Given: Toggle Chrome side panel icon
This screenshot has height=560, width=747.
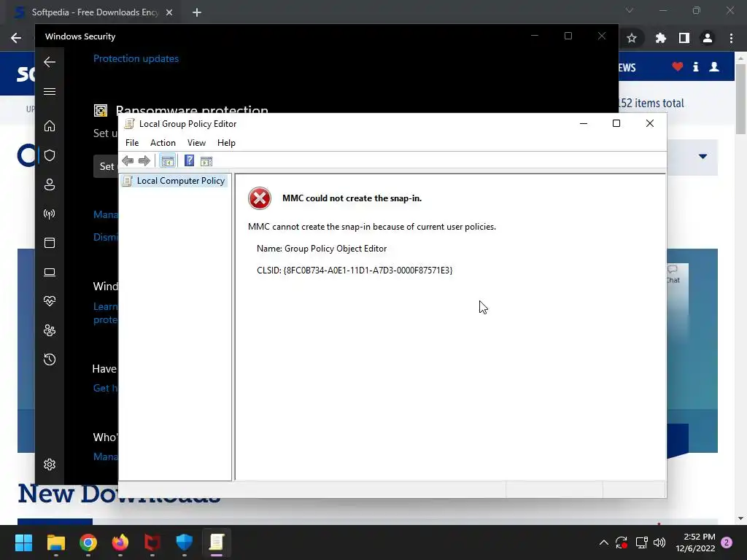Looking at the screenshot, I should pyautogui.click(x=684, y=38).
